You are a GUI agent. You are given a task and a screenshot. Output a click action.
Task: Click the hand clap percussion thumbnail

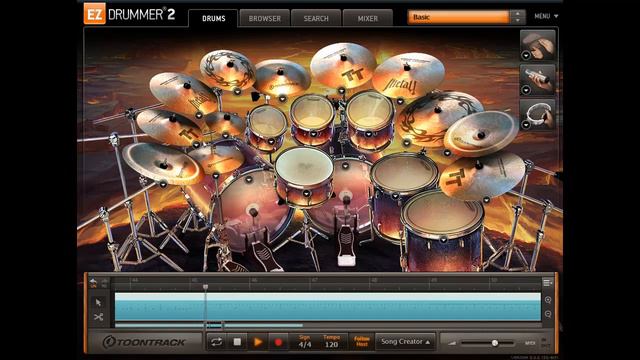539,44
